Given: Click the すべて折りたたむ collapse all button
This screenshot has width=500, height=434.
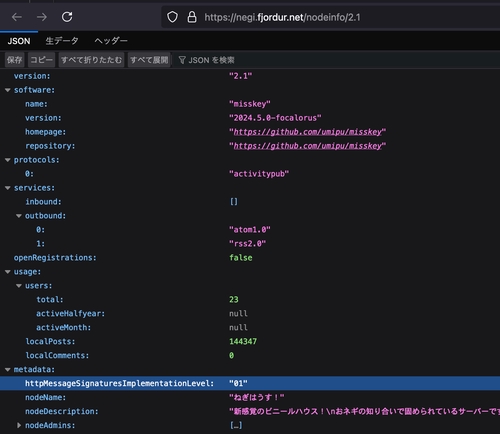Looking at the screenshot, I should (91, 60).
